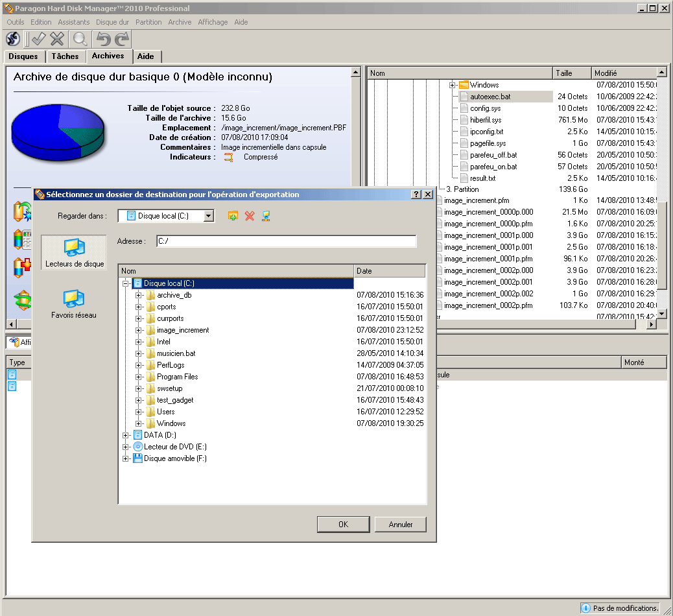Click the Pas de modifications info icon
Image resolution: width=673 pixels, height=616 pixels.
pyautogui.click(x=585, y=608)
